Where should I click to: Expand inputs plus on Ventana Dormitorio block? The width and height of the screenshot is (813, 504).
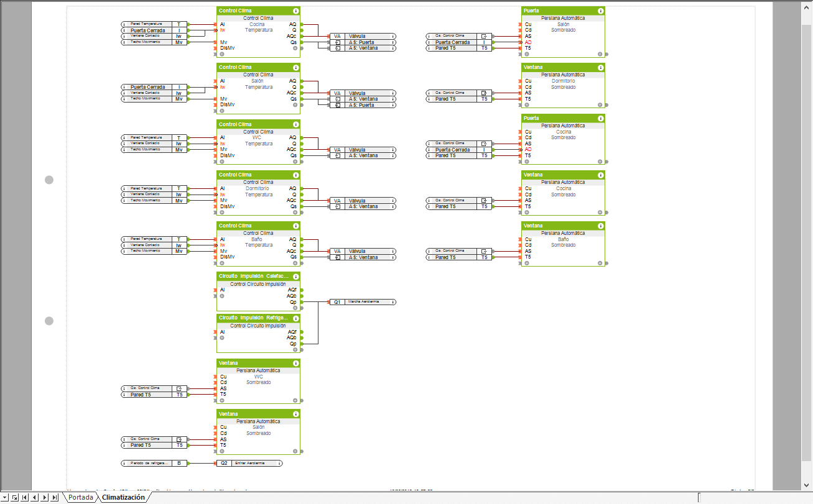[527, 104]
